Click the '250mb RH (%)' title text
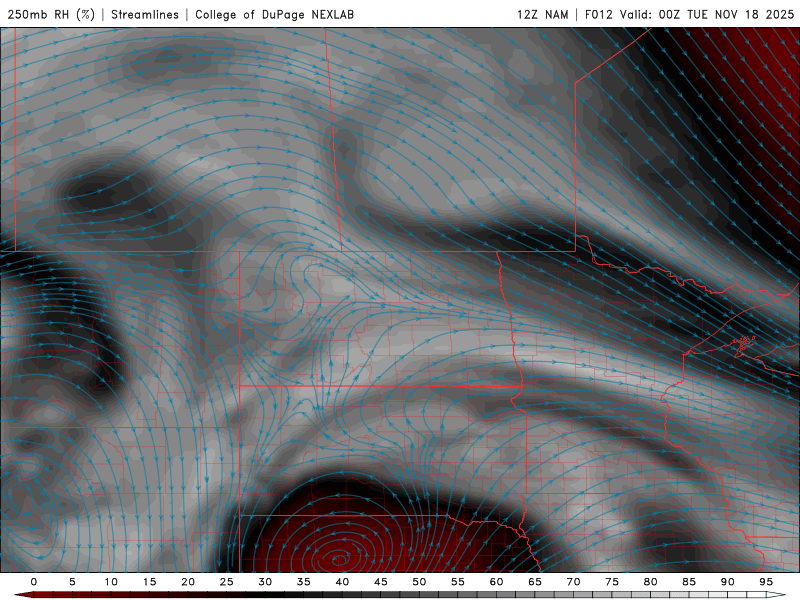800x600 pixels. tap(52, 14)
